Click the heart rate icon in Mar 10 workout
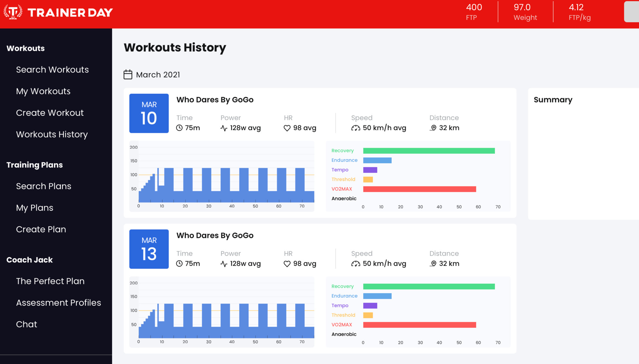 click(287, 128)
